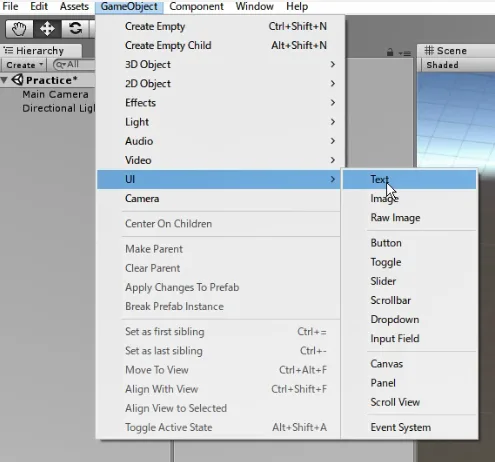Click Move To View entry
This screenshot has width=495, height=462.
coord(219,370)
